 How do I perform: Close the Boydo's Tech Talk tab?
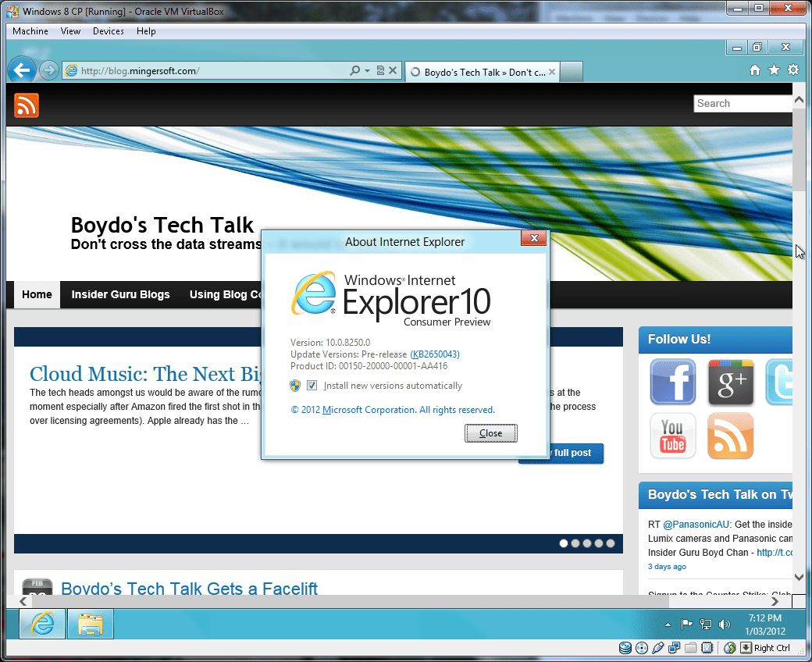tap(552, 72)
